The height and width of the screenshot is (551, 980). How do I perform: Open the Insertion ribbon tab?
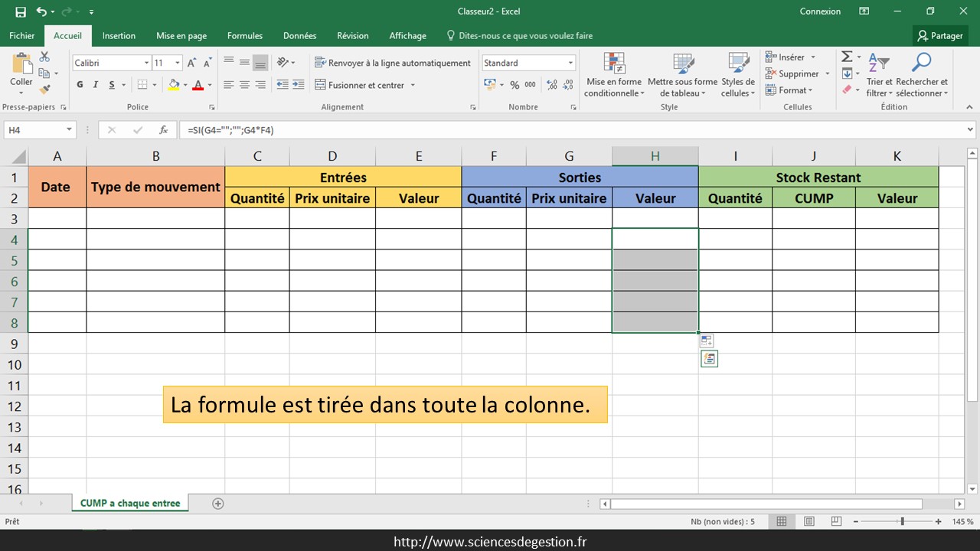click(x=119, y=36)
